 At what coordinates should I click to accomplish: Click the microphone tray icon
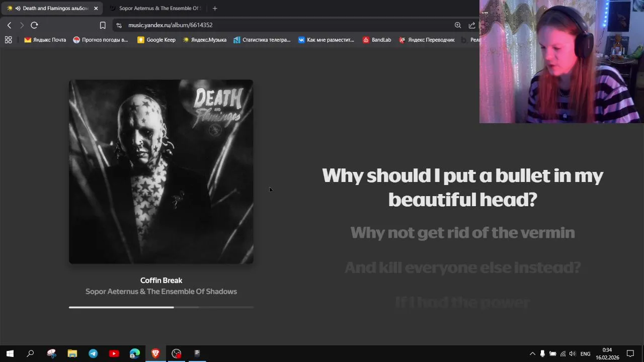pyautogui.click(x=542, y=354)
